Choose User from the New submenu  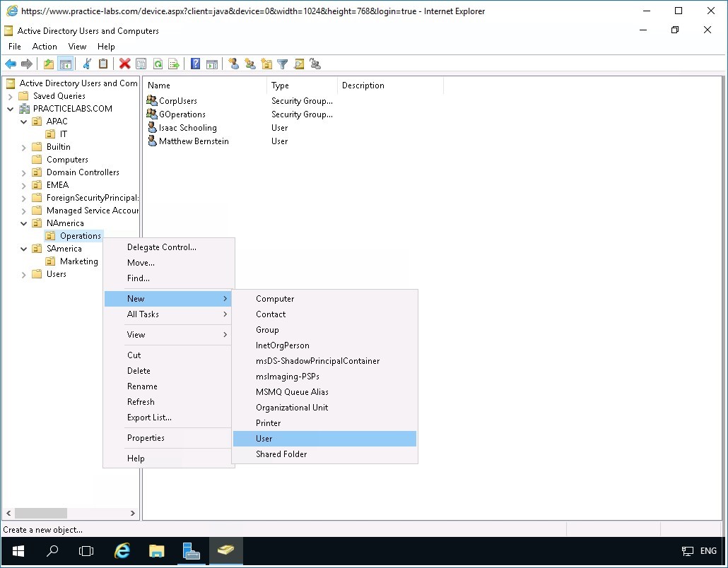[x=324, y=439]
